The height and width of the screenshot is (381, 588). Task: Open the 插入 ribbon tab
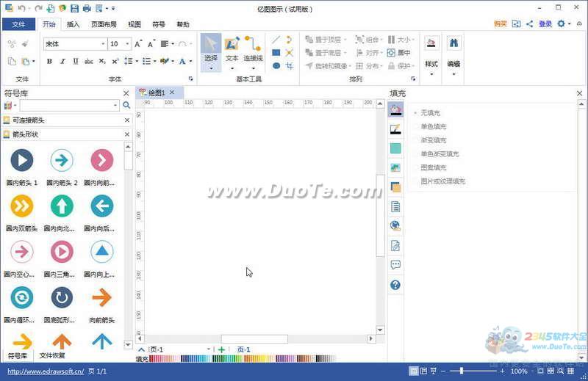73,24
